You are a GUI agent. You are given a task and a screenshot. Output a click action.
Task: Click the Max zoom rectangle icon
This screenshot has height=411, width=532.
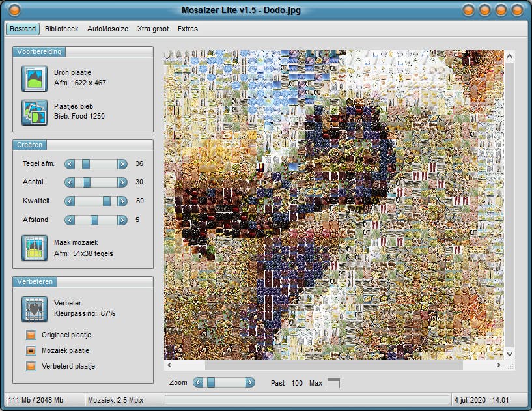tap(333, 383)
